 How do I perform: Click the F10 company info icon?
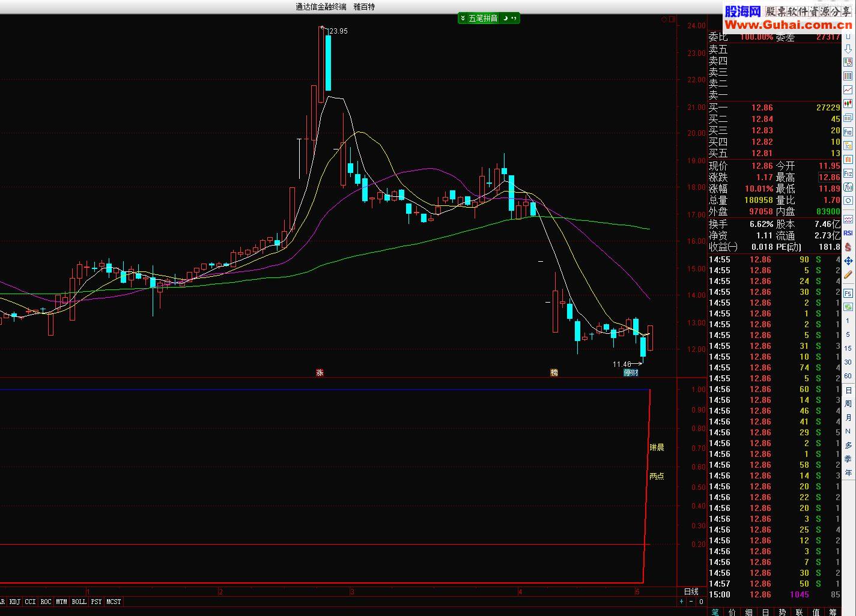pos(848,131)
